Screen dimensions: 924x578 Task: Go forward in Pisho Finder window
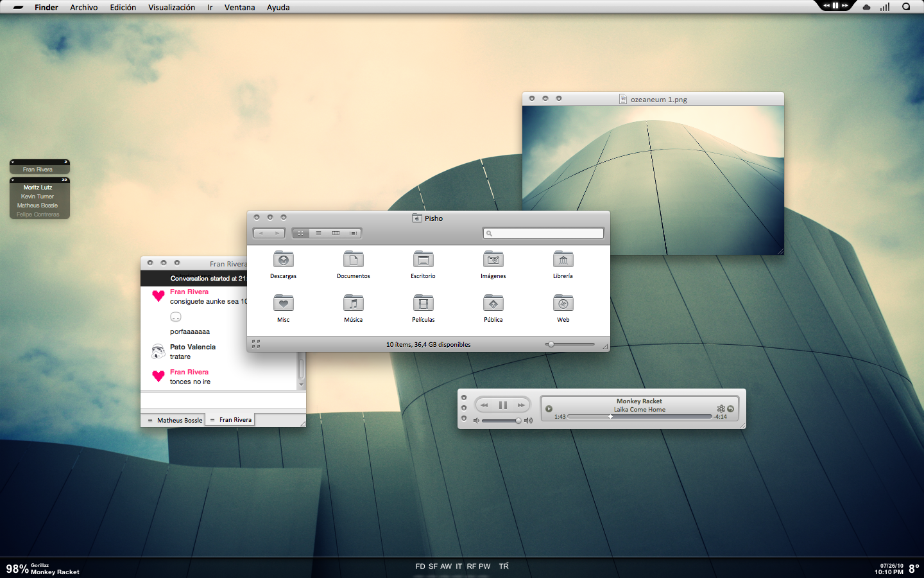[x=277, y=233]
